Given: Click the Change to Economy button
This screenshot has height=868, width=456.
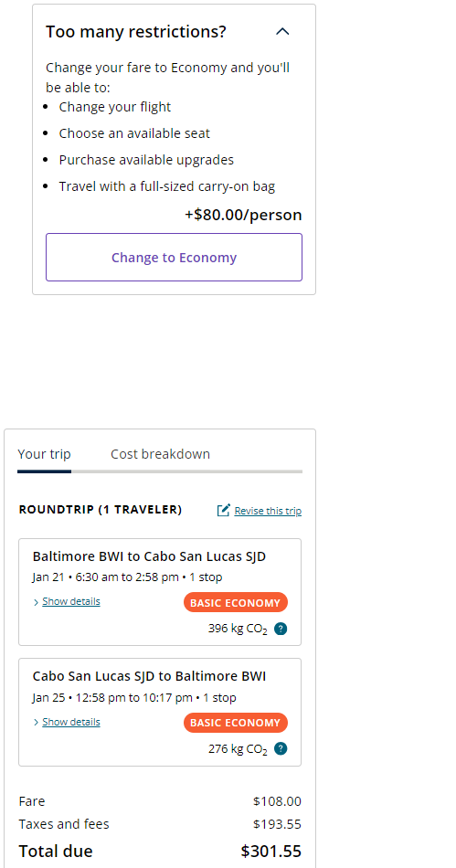Looking at the screenshot, I should 174,258.
